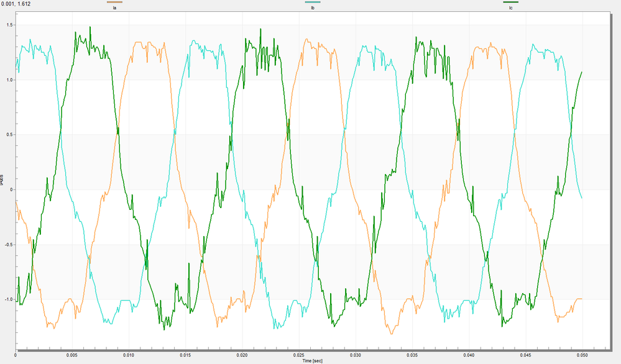Click the -1.0 tick label on vertical axis
The height and width of the screenshot is (364, 621).
coord(9,299)
